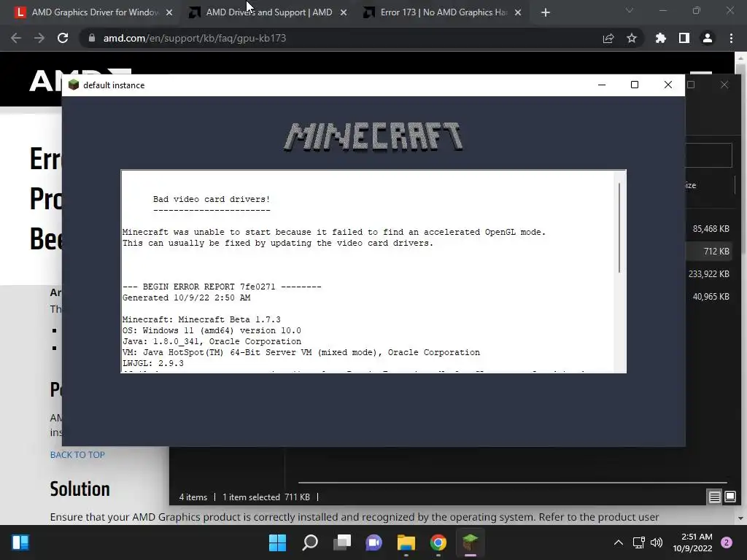This screenshot has width=747, height=560.
Task: Open Teams Chat on taskbar
Action: 374,542
